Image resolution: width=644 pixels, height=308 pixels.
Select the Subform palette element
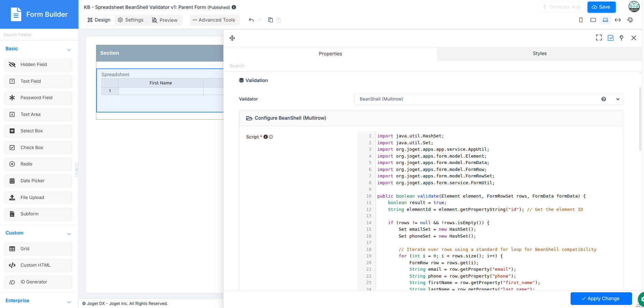[x=38, y=214]
